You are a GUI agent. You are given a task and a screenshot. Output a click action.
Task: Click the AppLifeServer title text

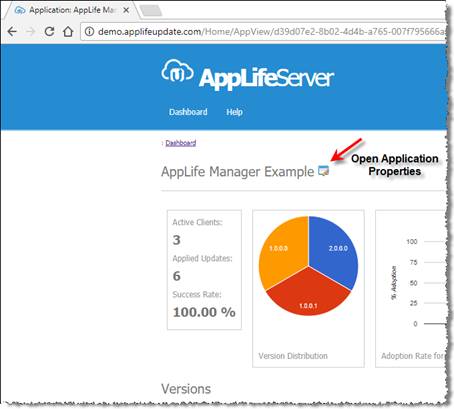pyautogui.click(x=266, y=78)
